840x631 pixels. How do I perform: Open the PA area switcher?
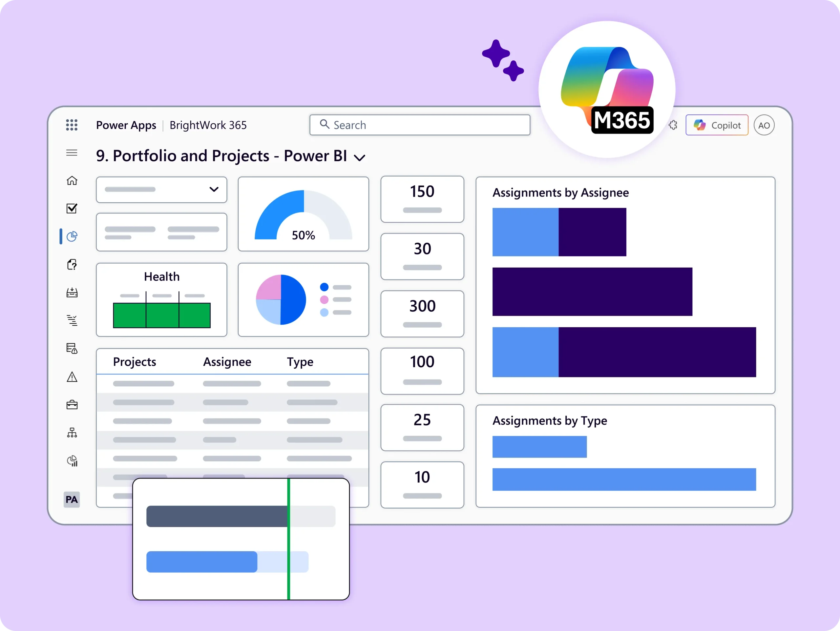(x=72, y=499)
